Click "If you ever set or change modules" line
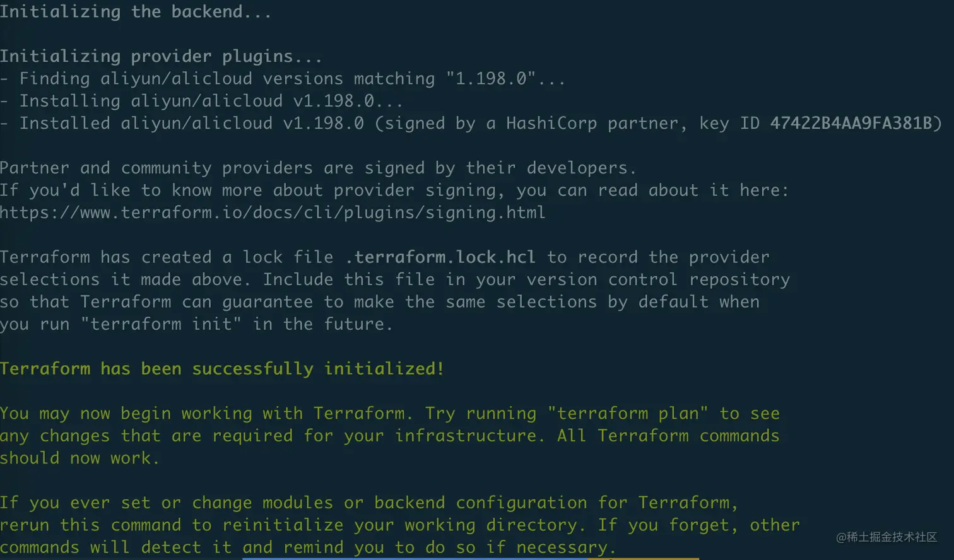Screen dimensions: 954x560 [368, 503]
